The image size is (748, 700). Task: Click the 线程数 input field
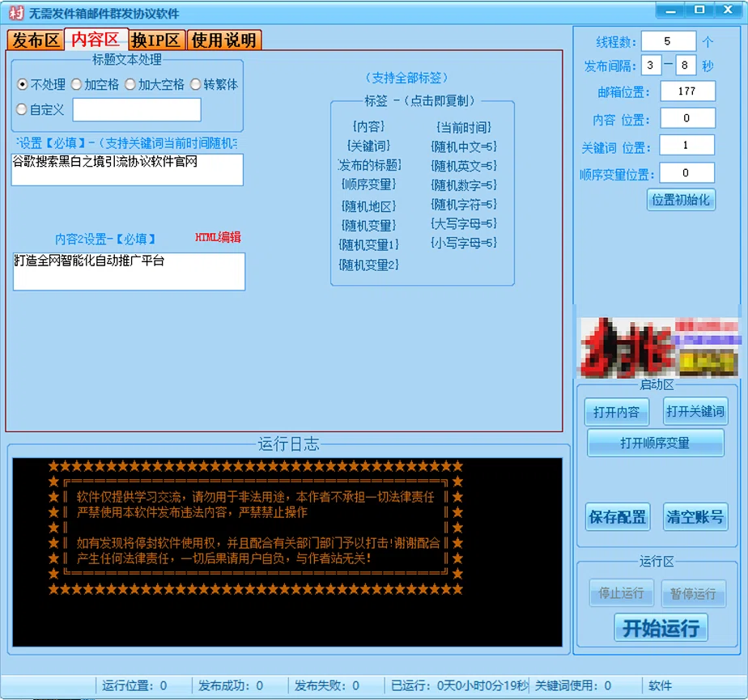668,41
